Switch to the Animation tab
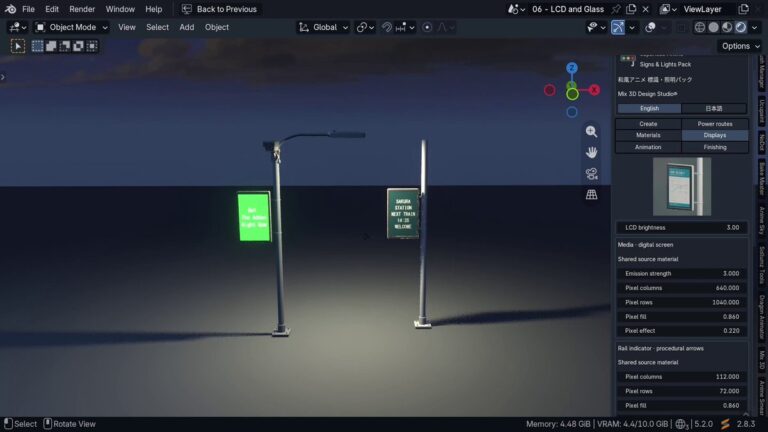768x432 pixels. [648, 147]
